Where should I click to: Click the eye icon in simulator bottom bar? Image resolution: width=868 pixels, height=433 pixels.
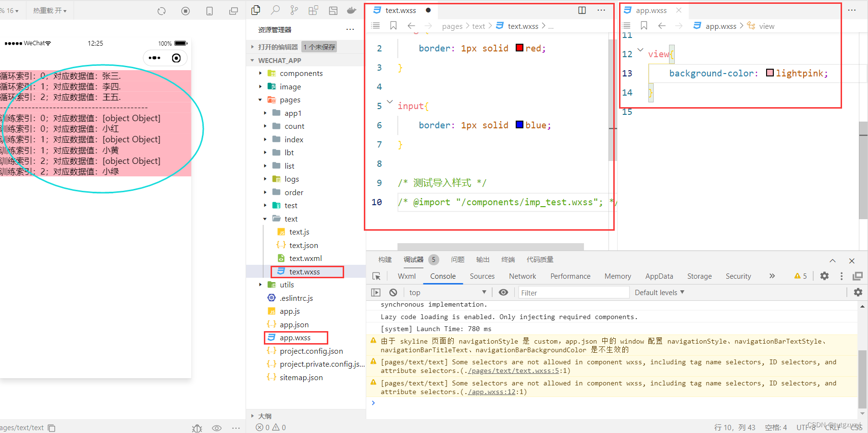pos(217,428)
